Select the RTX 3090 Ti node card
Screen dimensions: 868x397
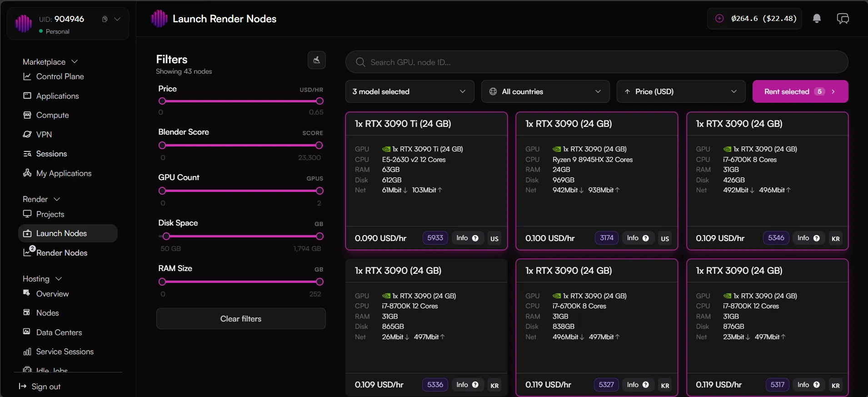pyautogui.click(x=426, y=181)
